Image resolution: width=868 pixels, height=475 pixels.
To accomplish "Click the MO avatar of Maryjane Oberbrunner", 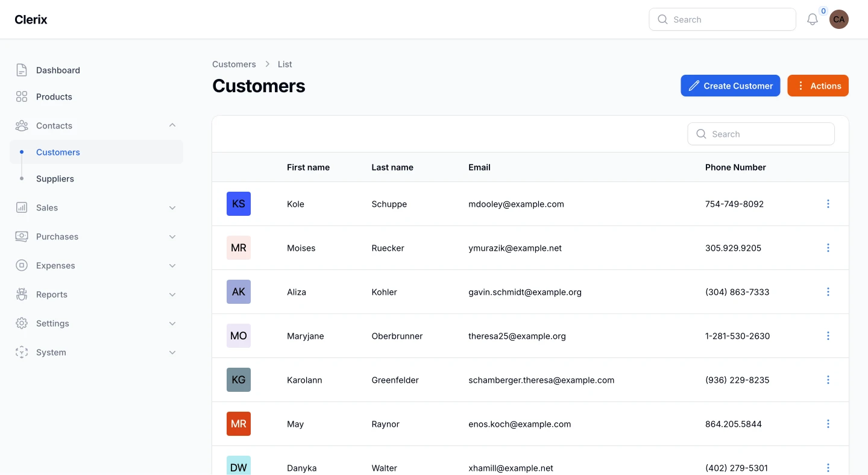I will 239,336.
